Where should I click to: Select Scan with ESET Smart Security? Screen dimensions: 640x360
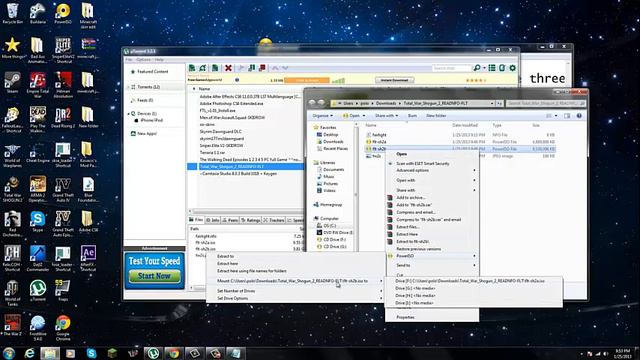click(432, 163)
